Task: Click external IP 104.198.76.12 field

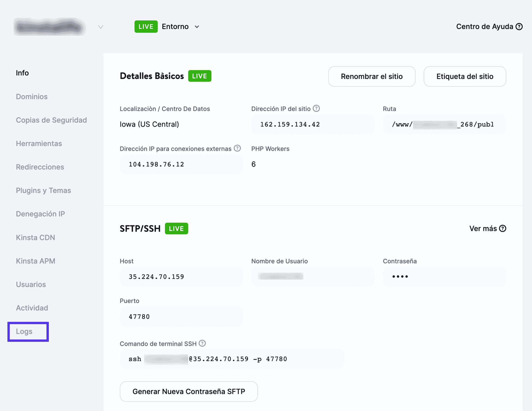Action: tap(181, 164)
